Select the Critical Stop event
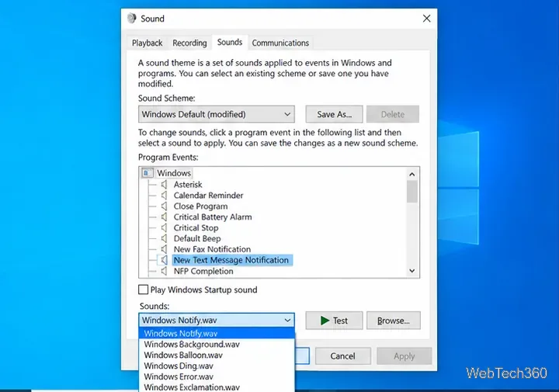The image size is (559, 392). point(196,227)
